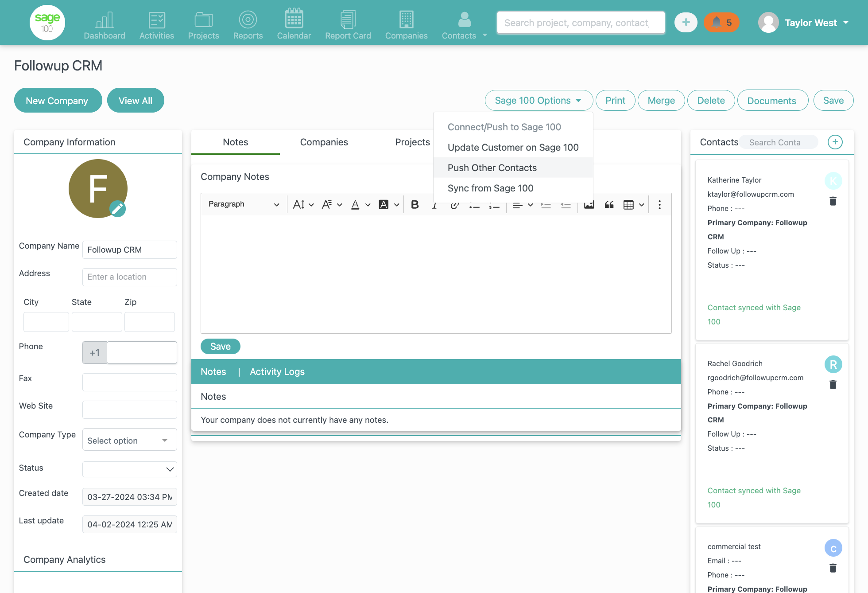Switch to the Activity Logs section
This screenshot has width=868, height=593.
(x=277, y=372)
